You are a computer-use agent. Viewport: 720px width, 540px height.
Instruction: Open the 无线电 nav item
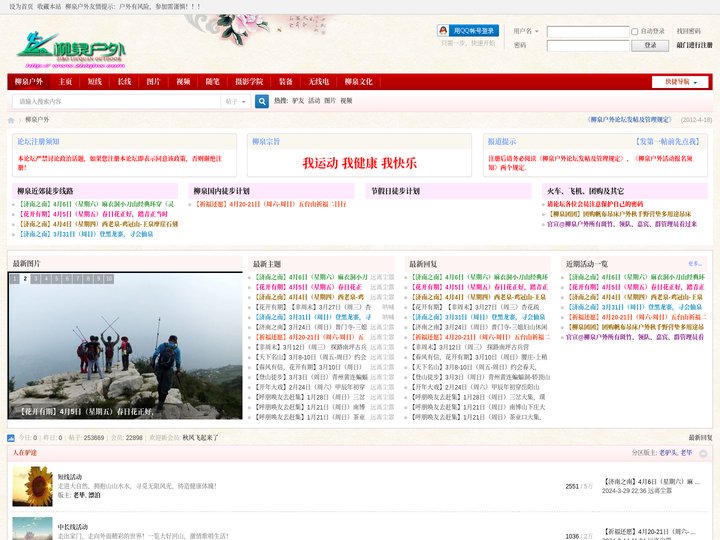click(319, 82)
